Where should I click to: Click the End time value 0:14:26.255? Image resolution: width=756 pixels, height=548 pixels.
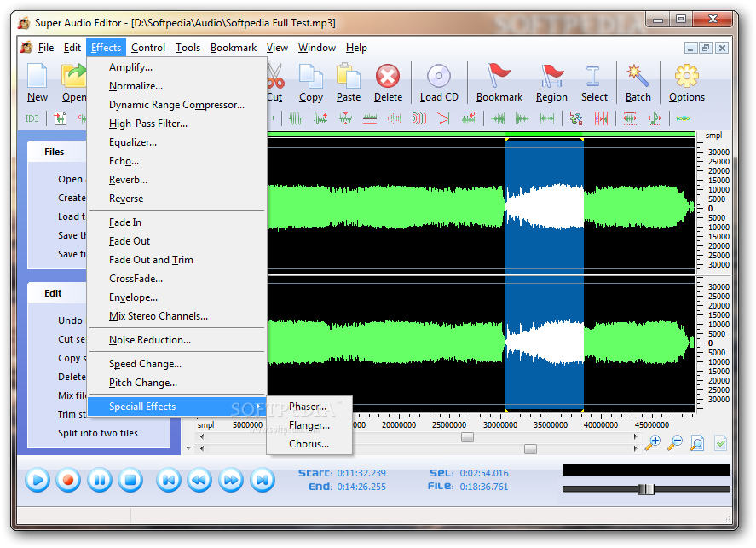coord(361,487)
